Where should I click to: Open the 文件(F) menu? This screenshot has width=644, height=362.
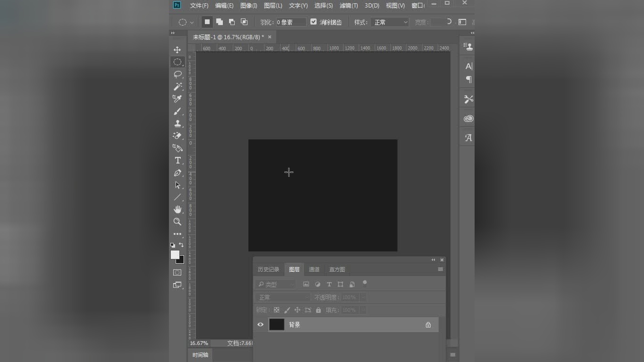pyautogui.click(x=199, y=6)
